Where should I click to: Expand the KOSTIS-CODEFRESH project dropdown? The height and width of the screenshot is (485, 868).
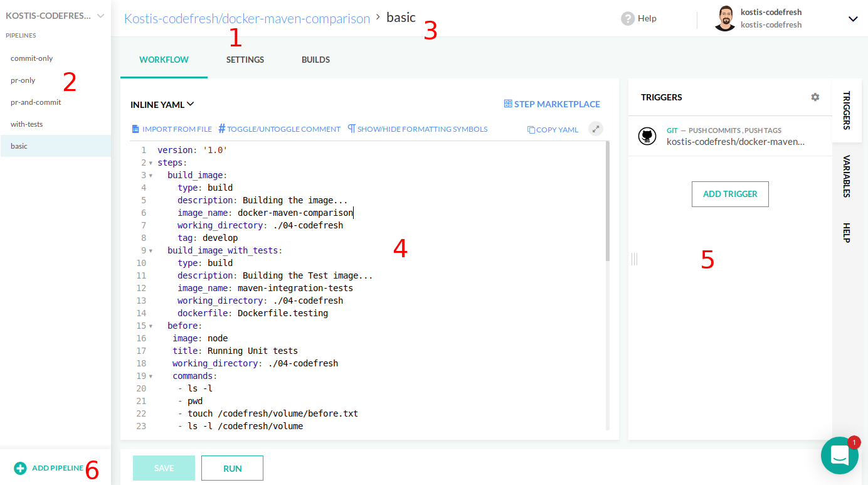click(x=100, y=16)
